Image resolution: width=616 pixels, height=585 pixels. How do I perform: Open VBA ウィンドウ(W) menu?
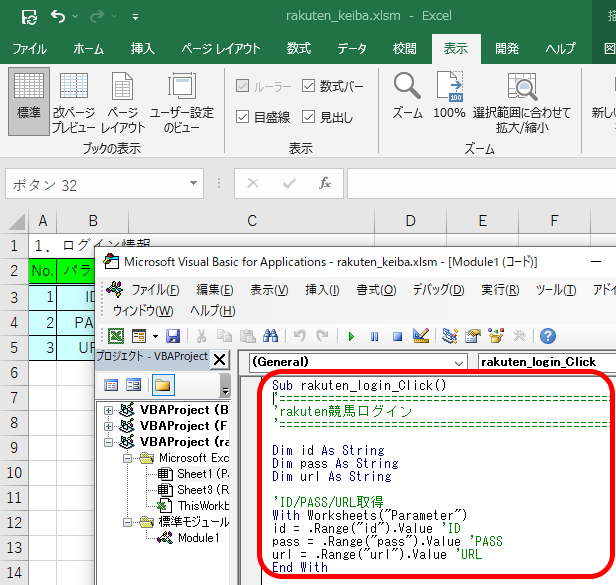click(143, 311)
